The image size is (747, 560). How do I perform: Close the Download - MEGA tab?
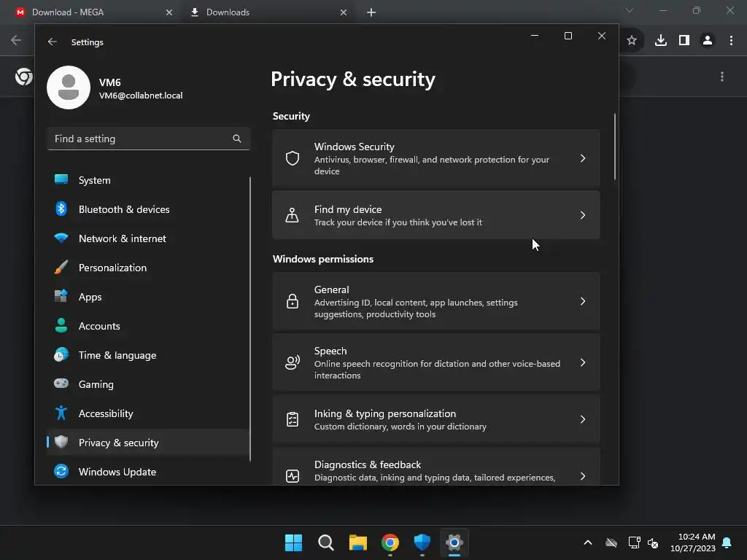point(169,12)
